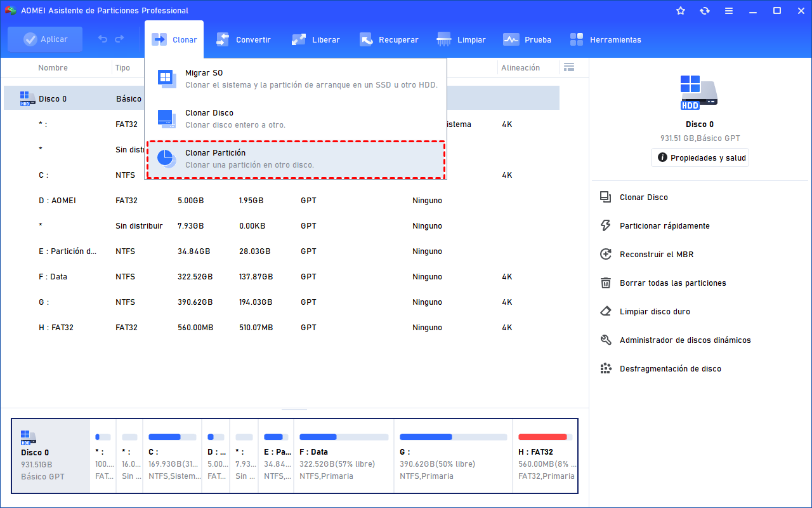Screen dimensions: 812x508
Task: Select the F : Data partition row
Action: pos(282,277)
